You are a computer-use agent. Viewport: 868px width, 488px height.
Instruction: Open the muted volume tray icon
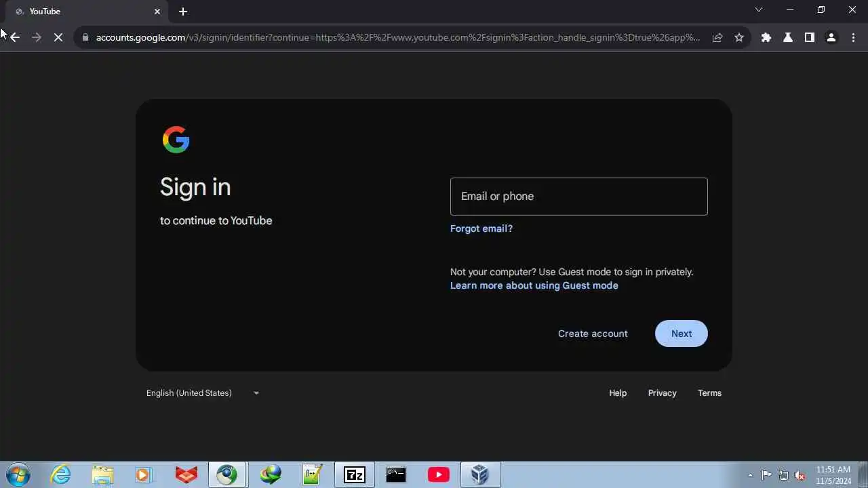800,475
